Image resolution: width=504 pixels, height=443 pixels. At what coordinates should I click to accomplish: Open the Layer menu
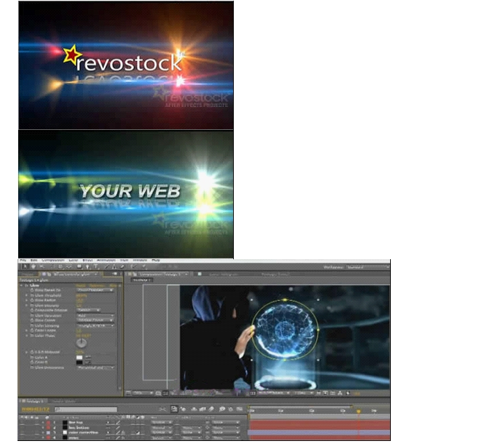73,261
